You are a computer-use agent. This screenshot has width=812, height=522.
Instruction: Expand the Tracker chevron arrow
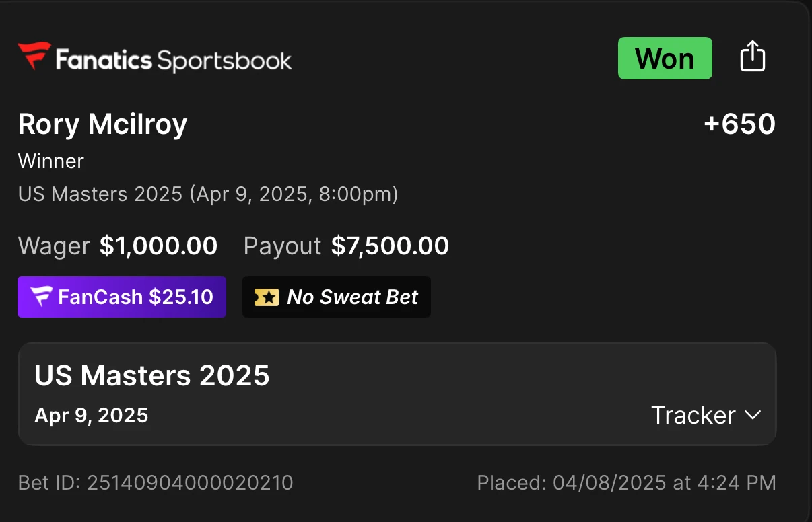[753, 415]
